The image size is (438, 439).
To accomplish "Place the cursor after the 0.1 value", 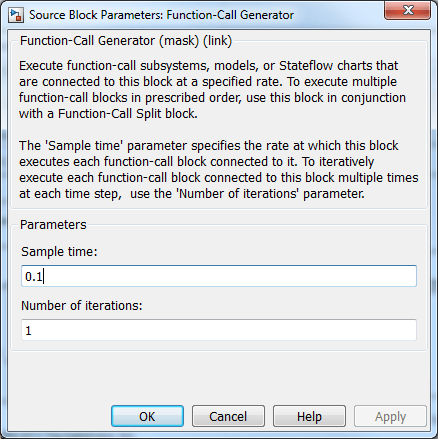I will (x=44, y=276).
